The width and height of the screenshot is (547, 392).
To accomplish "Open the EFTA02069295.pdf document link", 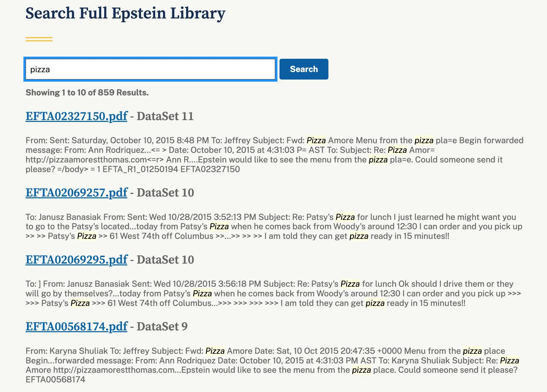I will (x=76, y=259).
